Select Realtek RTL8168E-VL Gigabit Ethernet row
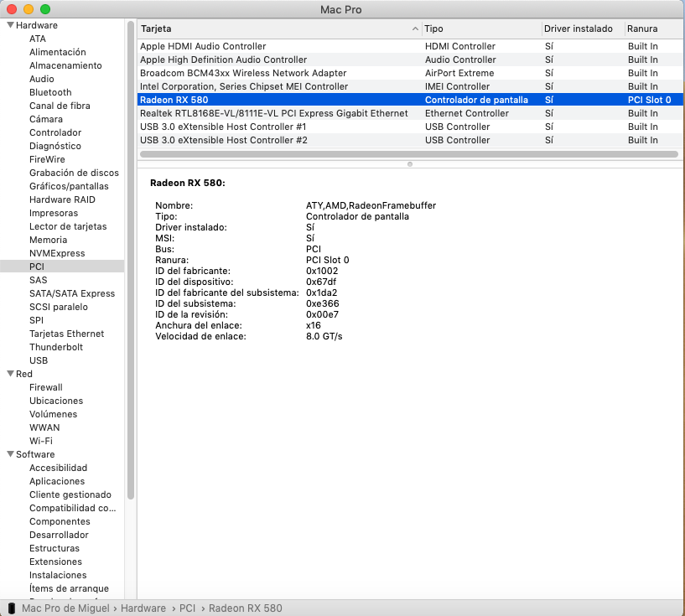Viewport: 685px width, 616px height. (x=410, y=113)
